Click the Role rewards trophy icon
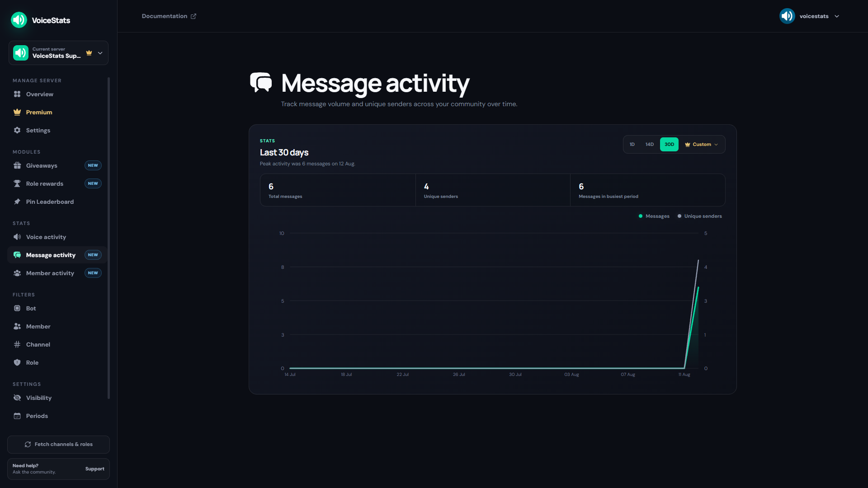This screenshot has width=868, height=488. pyautogui.click(x=17, y=183)
